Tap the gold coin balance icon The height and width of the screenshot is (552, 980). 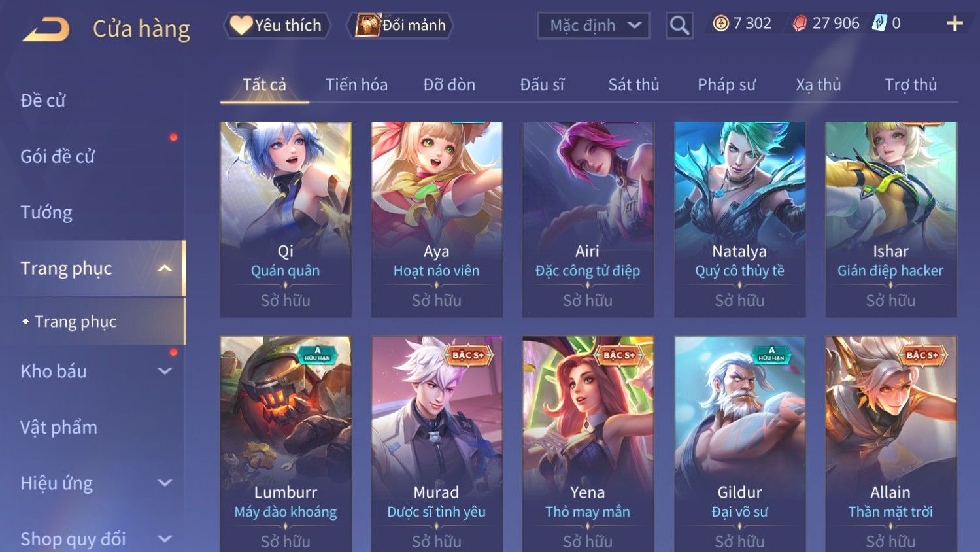pos(720,24)
